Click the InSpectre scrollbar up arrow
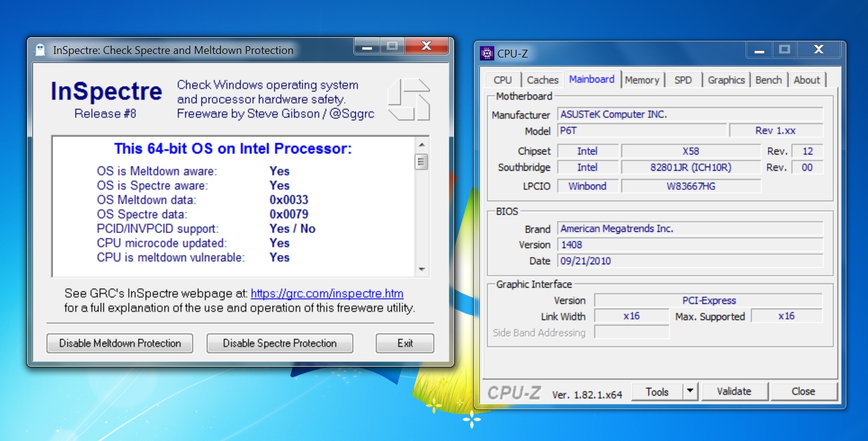 click(x=422, y=145)
